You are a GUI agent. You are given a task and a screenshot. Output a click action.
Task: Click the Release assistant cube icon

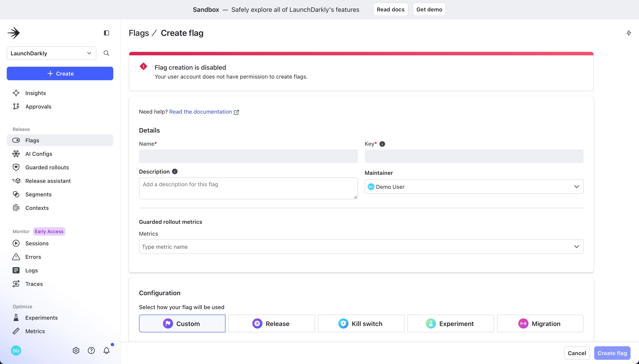coord(16,181)
